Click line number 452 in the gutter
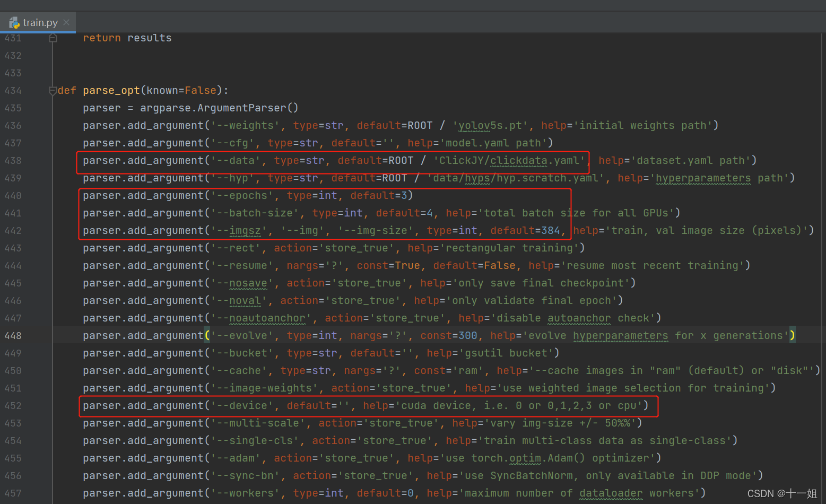The width and height of the screenshot is (826, 504). [13, 406]
